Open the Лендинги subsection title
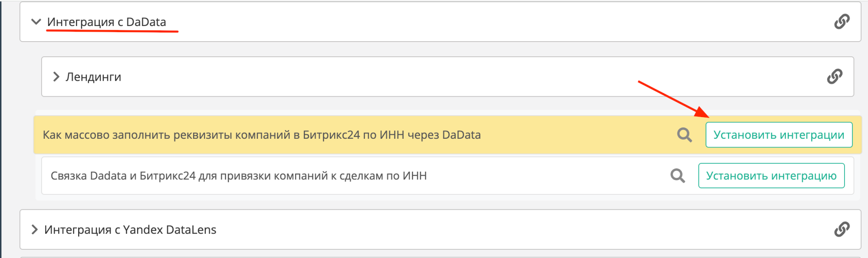The image size is (868, 258). tap(93, 77)
